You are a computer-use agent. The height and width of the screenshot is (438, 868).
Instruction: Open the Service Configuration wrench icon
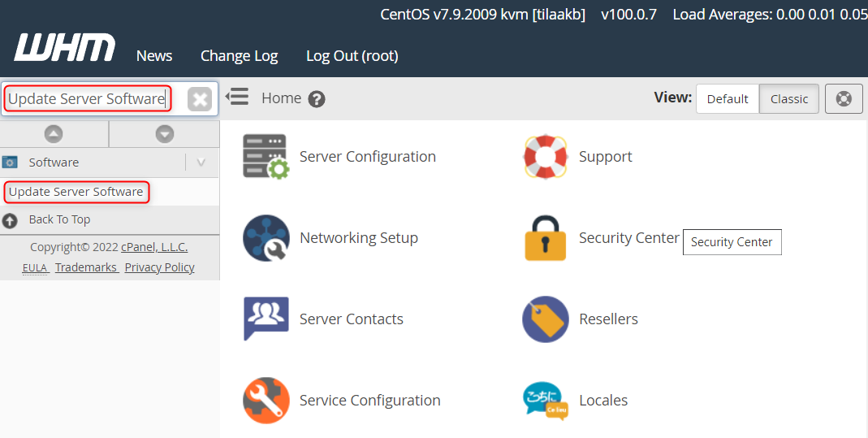[266, 400]
